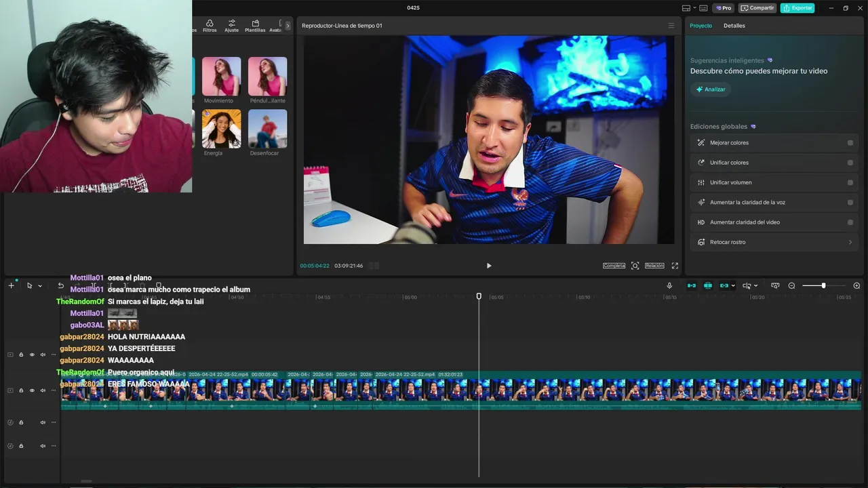Toggle clip linkage icon
Image resolution: width=868 pixels, height=488 pixels.
(x=724, y=285)
